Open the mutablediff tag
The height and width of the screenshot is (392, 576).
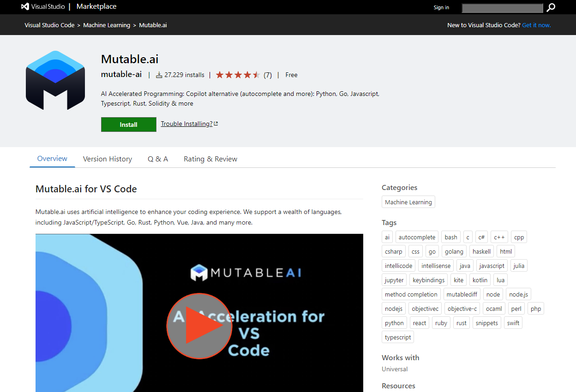pyautogui.click(x=462, y=294)
